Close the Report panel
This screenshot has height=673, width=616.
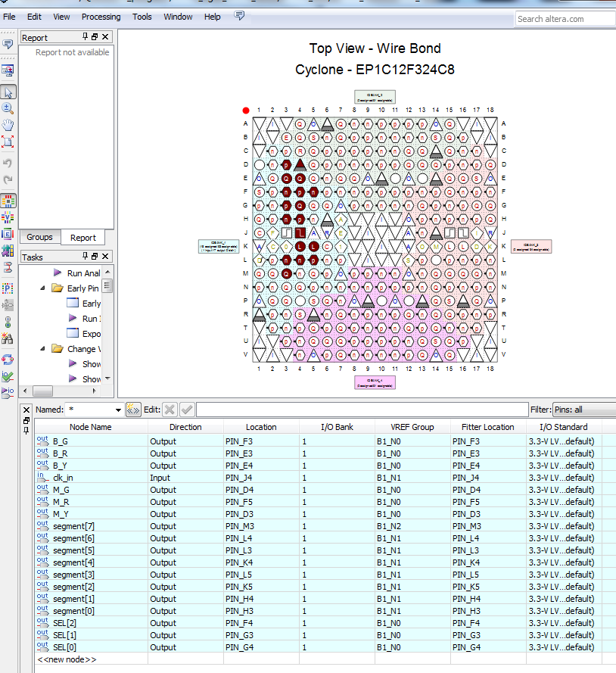105,37
